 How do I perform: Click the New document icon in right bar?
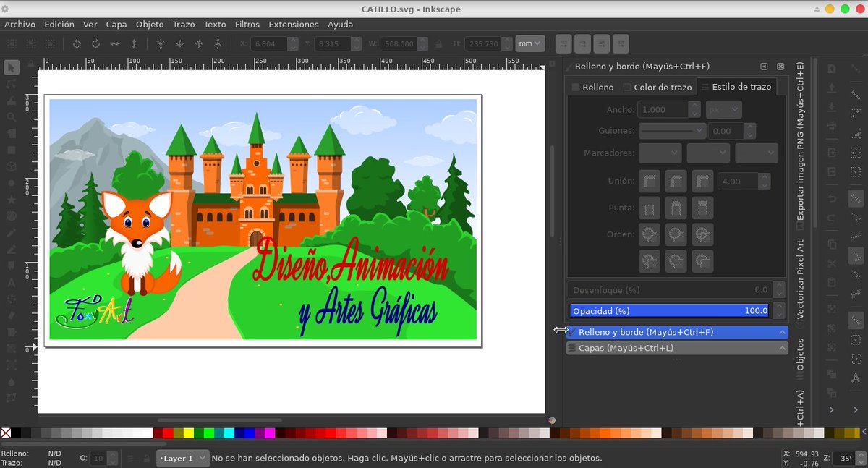tap(832, 69)
